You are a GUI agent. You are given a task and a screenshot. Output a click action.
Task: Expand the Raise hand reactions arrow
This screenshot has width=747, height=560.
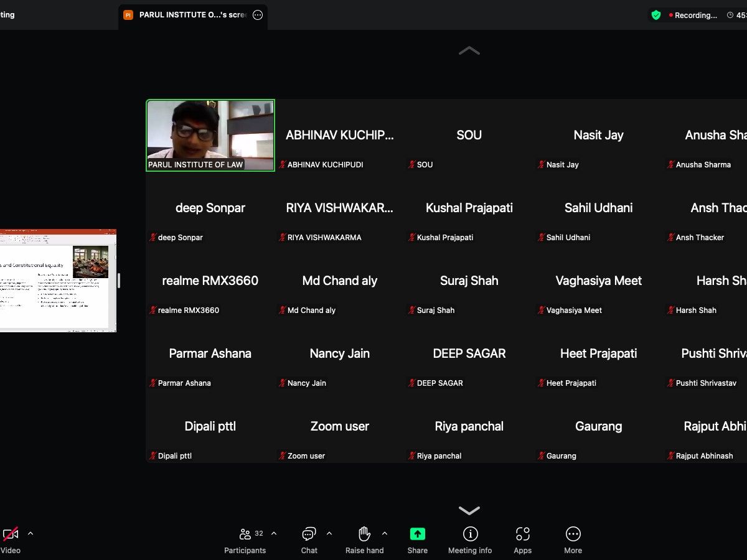[385, 533]
